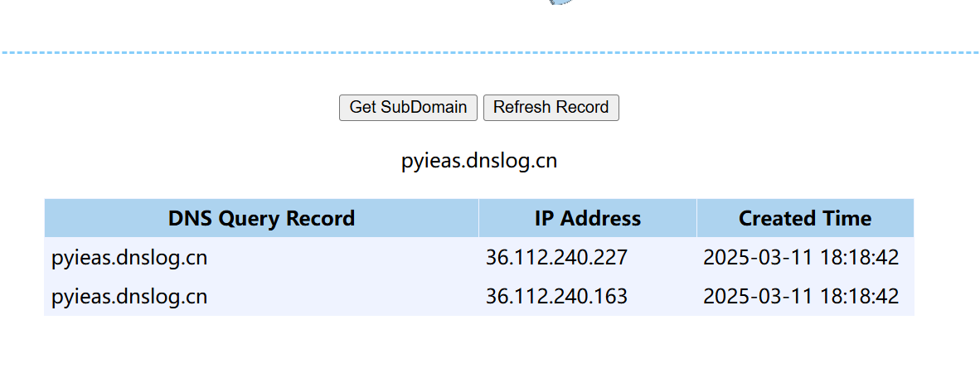Select the first row's pyieas.dnslog.cn record
Image resolution: width=980 pixels, height=383 pixels.
[129, 258]
